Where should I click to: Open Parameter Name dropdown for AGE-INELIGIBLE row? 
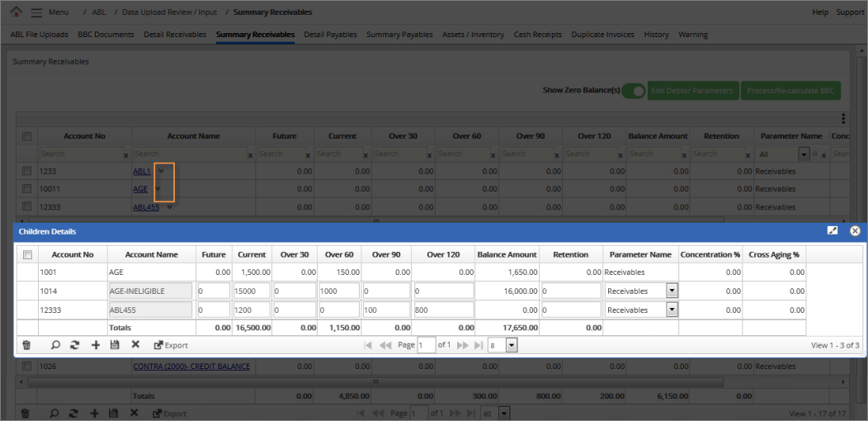672,291
